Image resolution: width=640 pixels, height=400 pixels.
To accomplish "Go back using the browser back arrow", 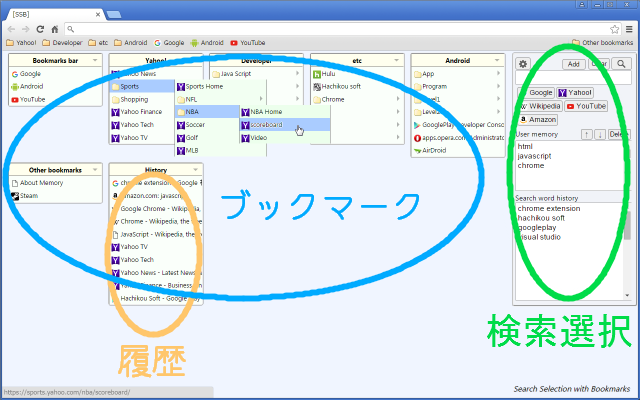I will coord(11,29).
